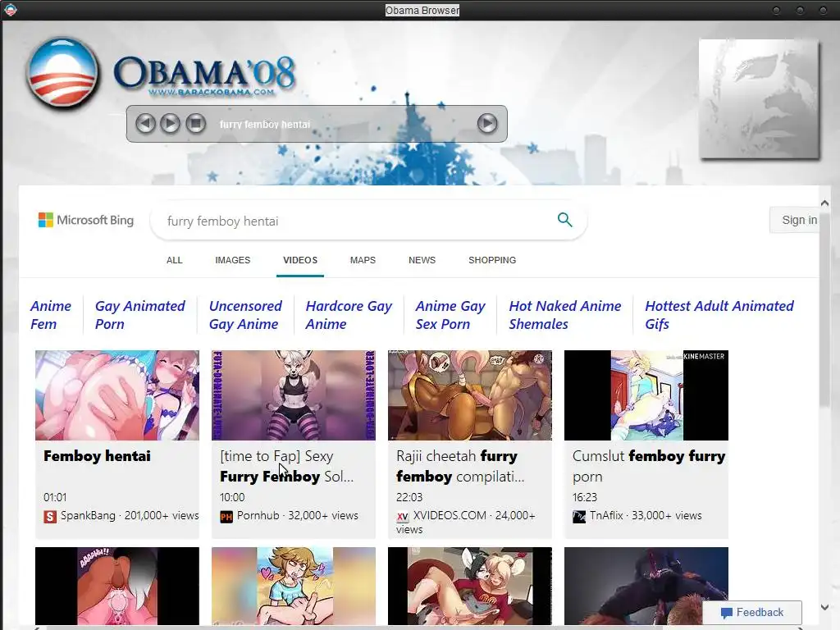Viewport: 840px width, 630px height.
Task: Go to the SHOPPING search tab
Action: (492, 260)
